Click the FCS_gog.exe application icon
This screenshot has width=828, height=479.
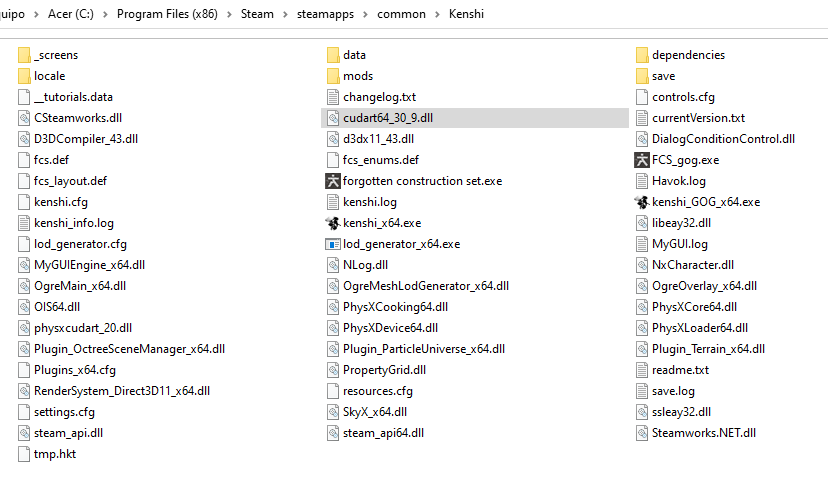[642, 160]
